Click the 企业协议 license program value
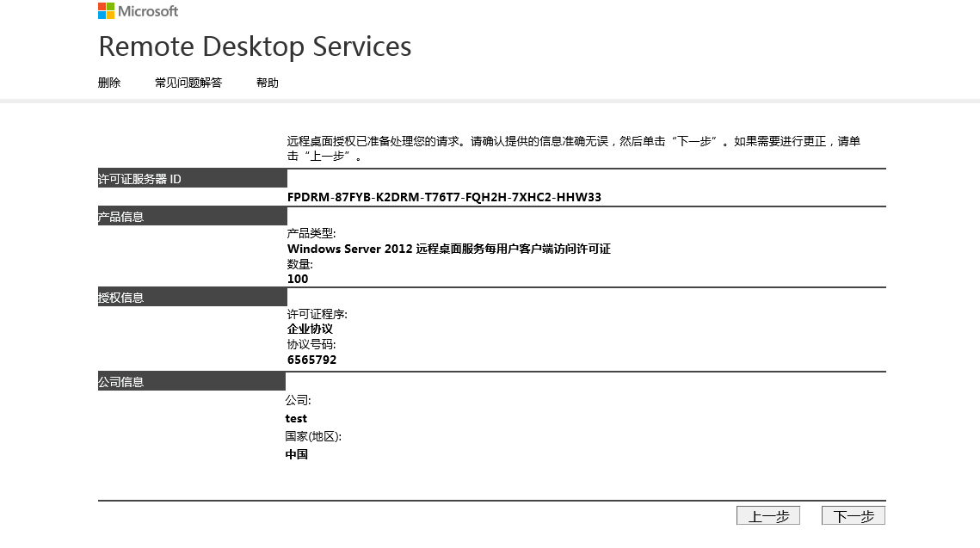Image resolution: width=980 pixels, height=548 pixels. pyautogui.click(x=310, y=329)
